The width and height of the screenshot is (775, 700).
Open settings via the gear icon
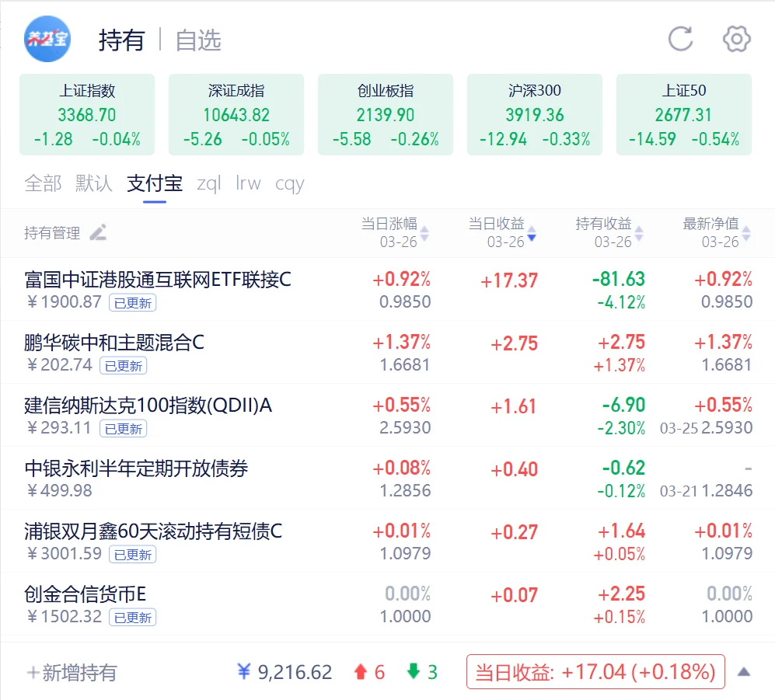[x=736, y=39]
